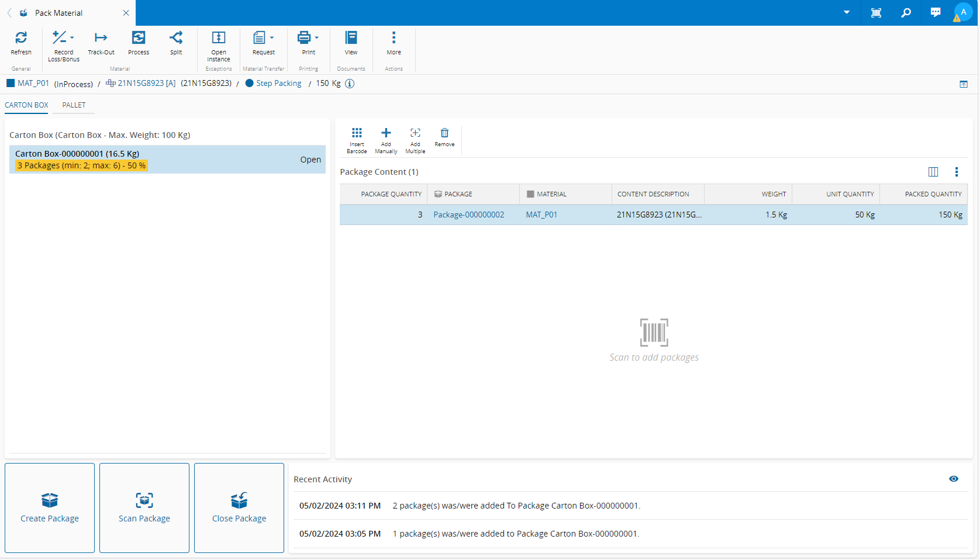Click the Create Package button
The height and width of the screenshot is (560, 980).
click(x=50, y=507)
